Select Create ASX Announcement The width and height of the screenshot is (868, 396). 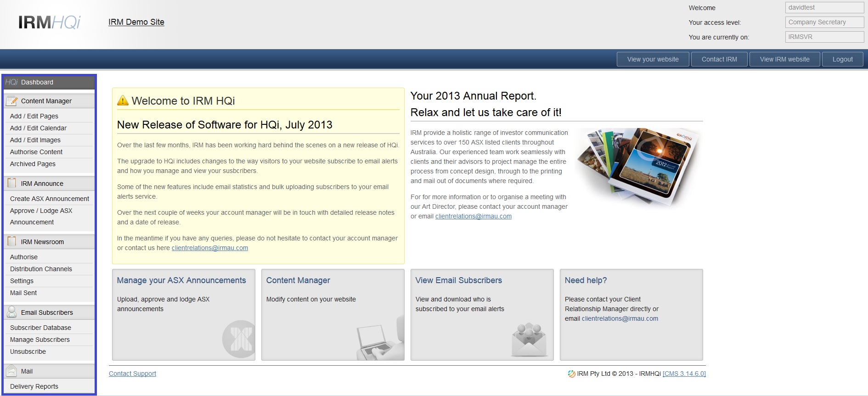[50, 199]
